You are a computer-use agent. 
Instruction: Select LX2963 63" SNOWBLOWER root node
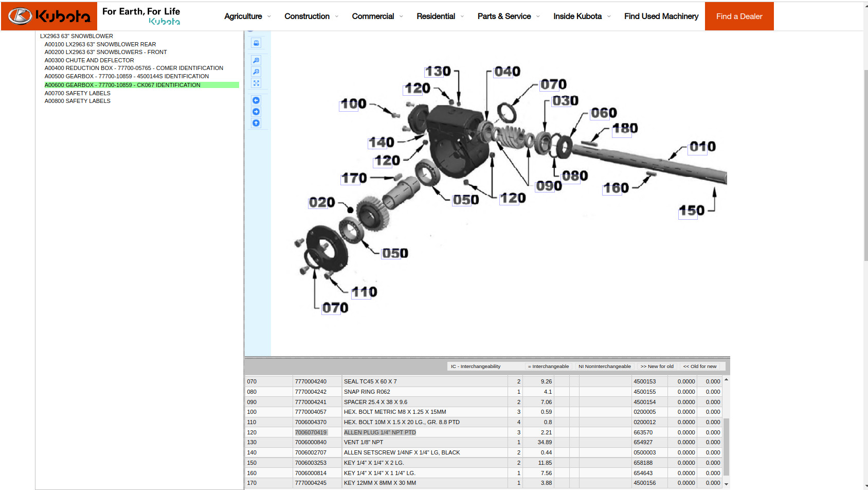[77, 36]
